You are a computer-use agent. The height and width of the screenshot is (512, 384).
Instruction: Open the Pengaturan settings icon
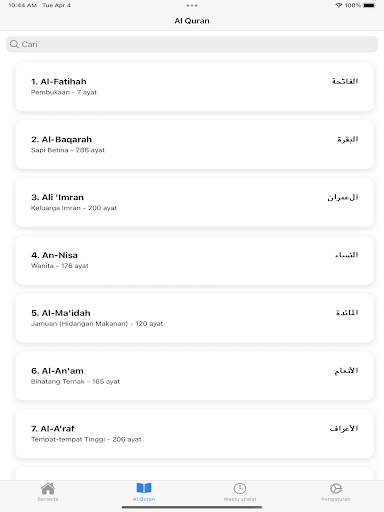click(336, 489)
